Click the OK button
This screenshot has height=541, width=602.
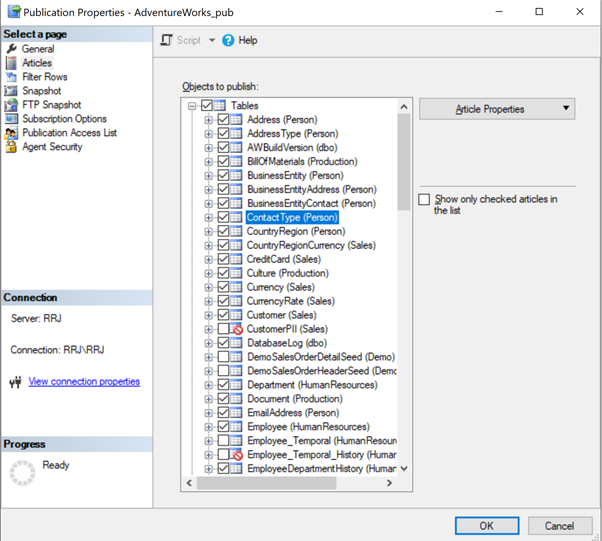[x=487, y=526]
